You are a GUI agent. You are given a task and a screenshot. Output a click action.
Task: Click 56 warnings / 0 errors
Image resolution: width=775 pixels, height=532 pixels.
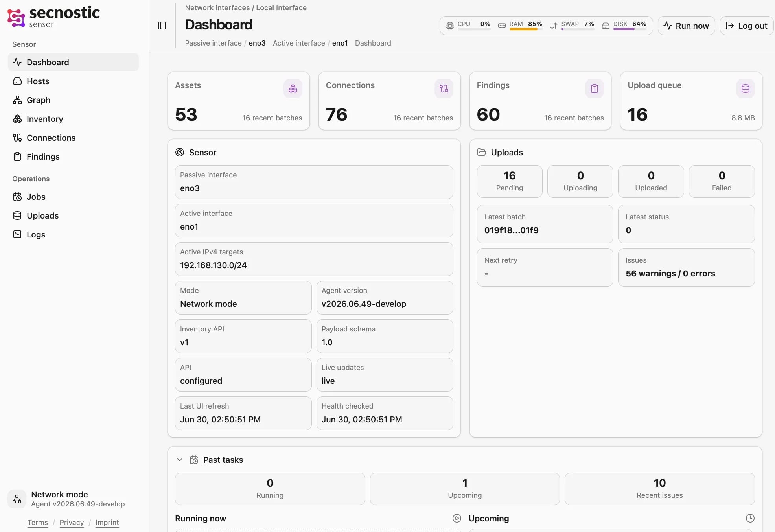[x=670, y=273]
